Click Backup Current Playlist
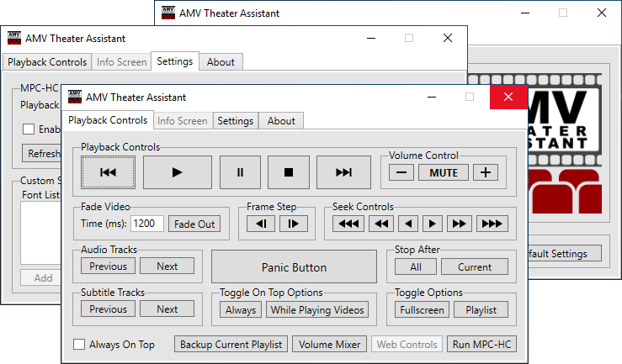Screen dimensions: 622x364 (x=231, y=344)
